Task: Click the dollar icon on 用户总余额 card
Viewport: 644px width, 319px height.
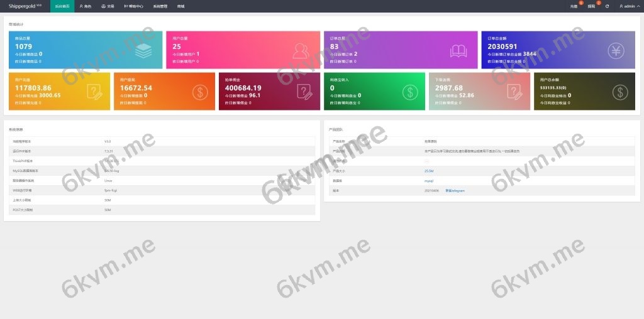Action: [x=620, y=92]
